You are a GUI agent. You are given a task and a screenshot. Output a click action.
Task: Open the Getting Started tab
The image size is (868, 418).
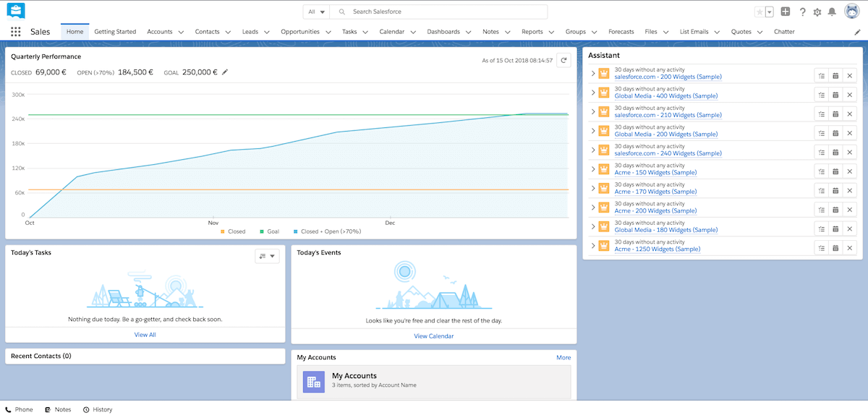115,32
